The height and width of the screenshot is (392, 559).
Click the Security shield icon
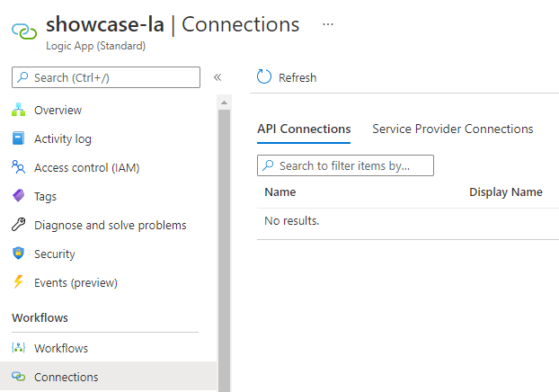click(18, 254)
